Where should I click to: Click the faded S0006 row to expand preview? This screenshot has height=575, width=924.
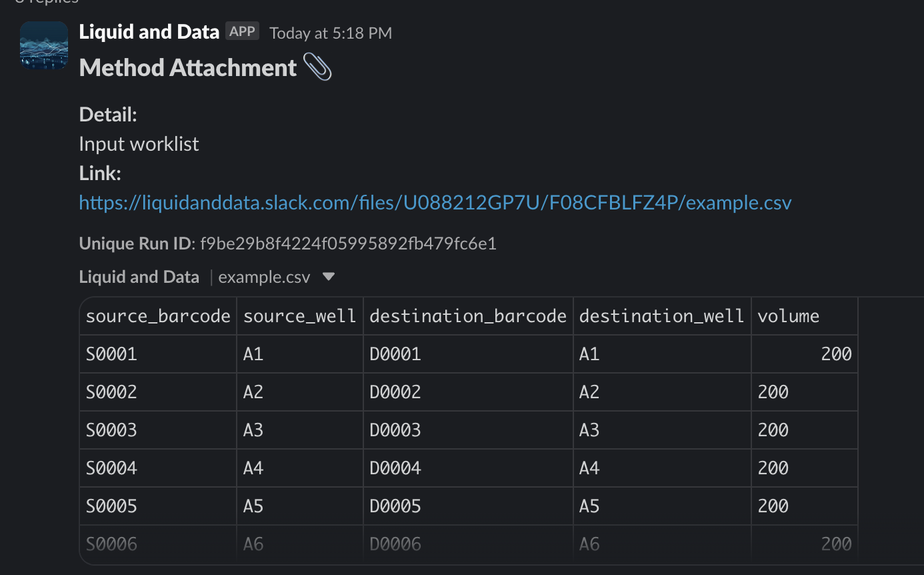click(x=469, y=544)
